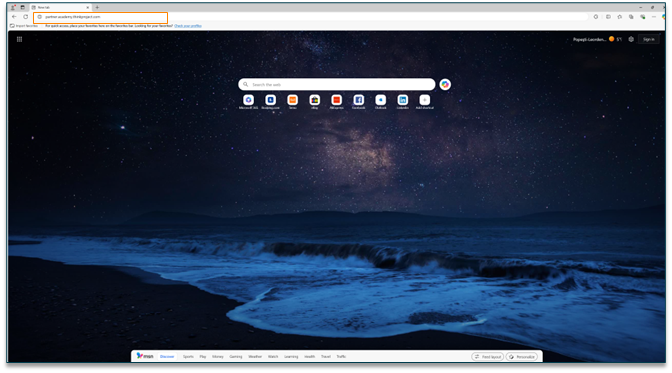
Task: Open browser essentials heart icon
Action: (642, 17)
